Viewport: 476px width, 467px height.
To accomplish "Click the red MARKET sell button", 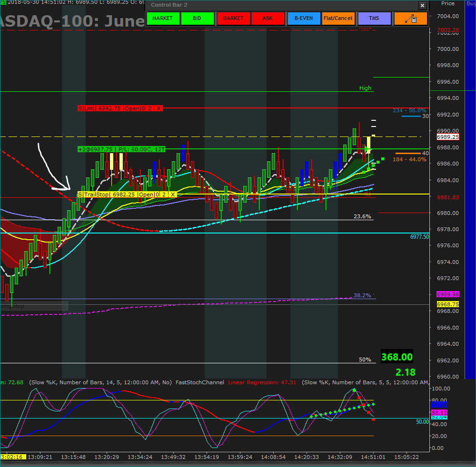I will (233, 19).
